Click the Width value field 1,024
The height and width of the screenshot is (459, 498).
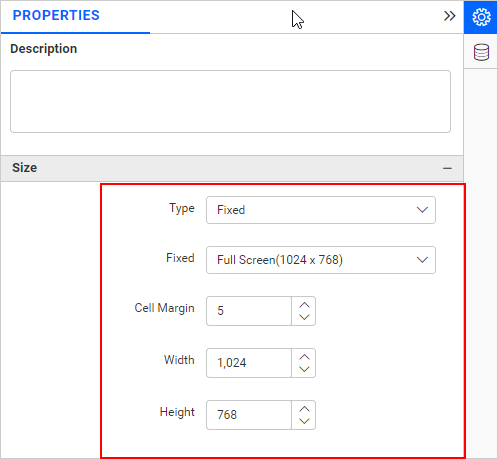point(249,363)
